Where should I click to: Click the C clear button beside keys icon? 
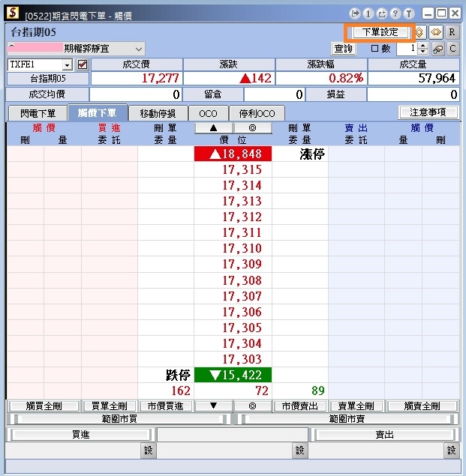pyautogui.click(x=452, y=49)
